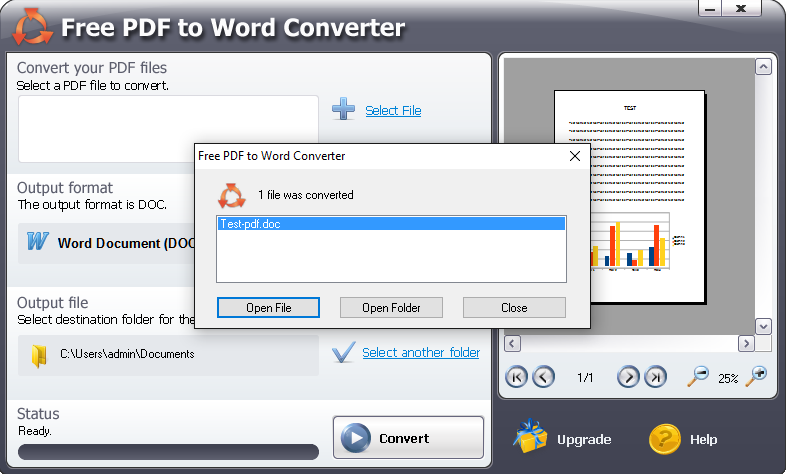This screenshot has height=474, width=787.
Task: Click the Open Folder button
Action: point(391,308)
